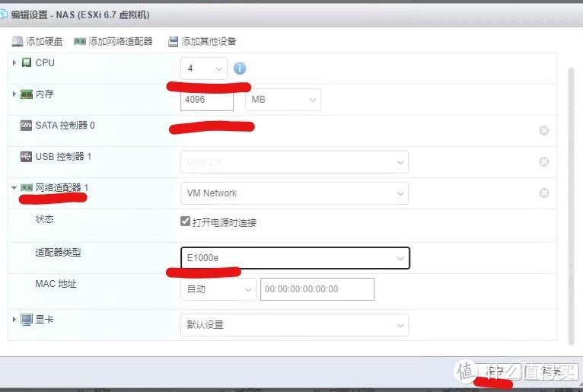This screenshot has width=583, height=392.
Task: Expand the CPU settings row
Action: [14, 62]
